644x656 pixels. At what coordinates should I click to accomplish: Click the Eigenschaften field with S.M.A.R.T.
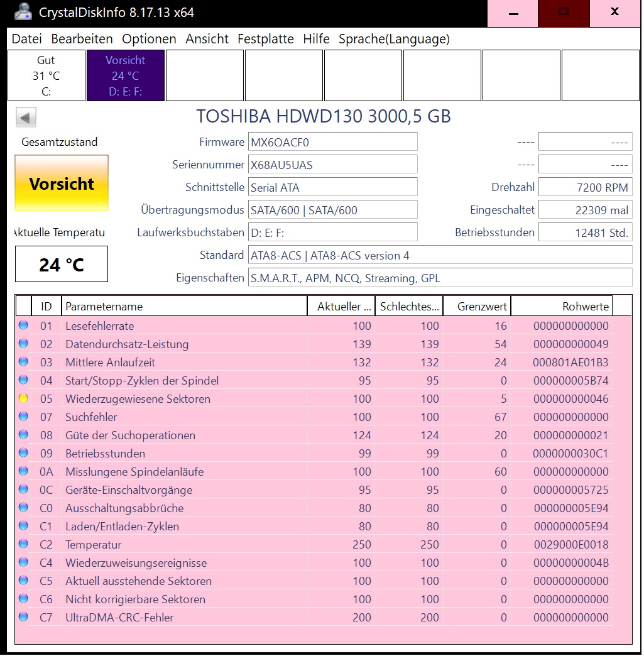pyautogui.click(x=440, y=277)
